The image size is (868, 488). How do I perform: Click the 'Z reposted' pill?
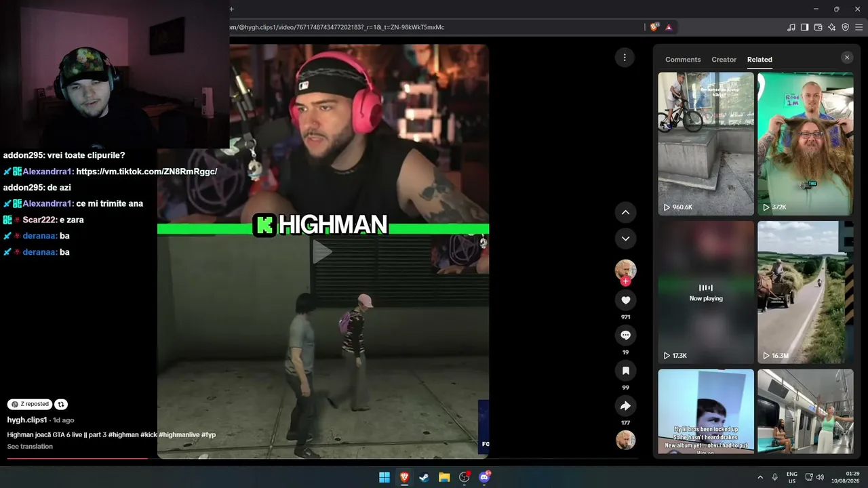pos(31,404)
